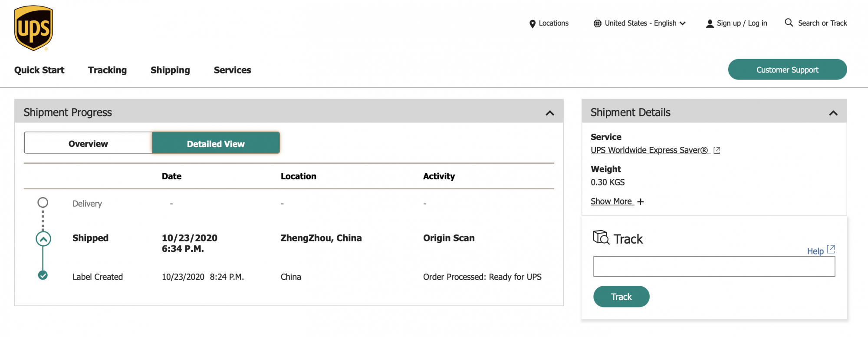Screen dimensions: 868x337
Task: Open the Services menu
Action: pyautogui.click(x=233, y=70)
